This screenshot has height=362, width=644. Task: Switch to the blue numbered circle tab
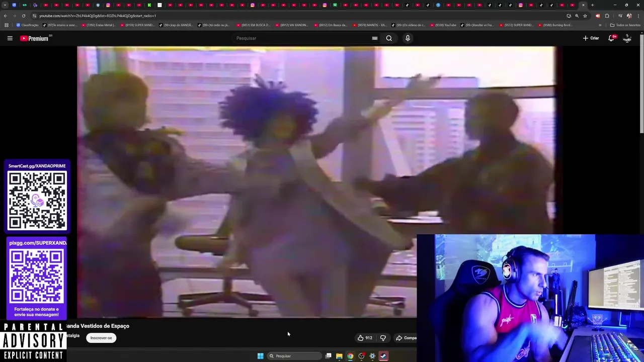(438, 5)
